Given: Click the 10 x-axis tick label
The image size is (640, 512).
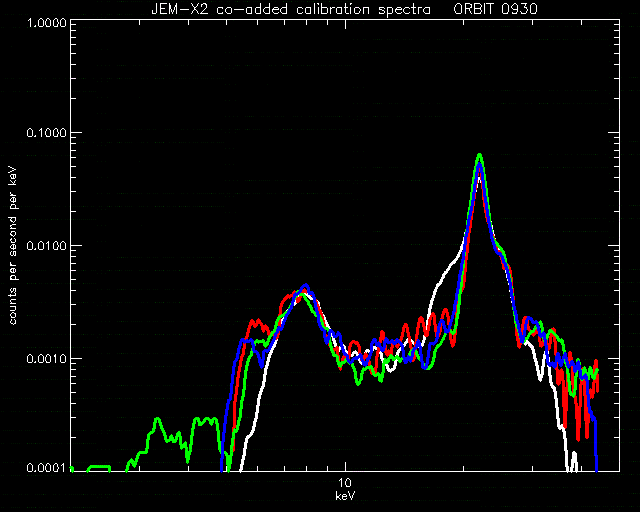Looking at the screenshot, I should [345, 483].
